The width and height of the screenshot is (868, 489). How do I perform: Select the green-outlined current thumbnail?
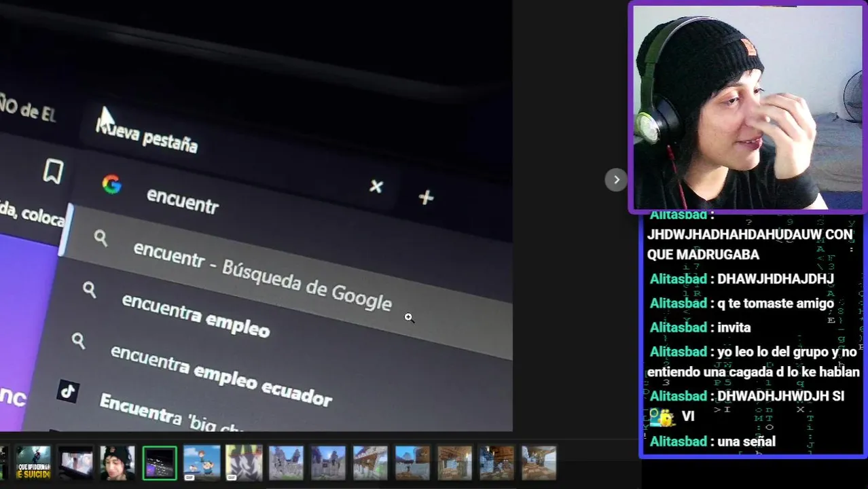(160, 463)
